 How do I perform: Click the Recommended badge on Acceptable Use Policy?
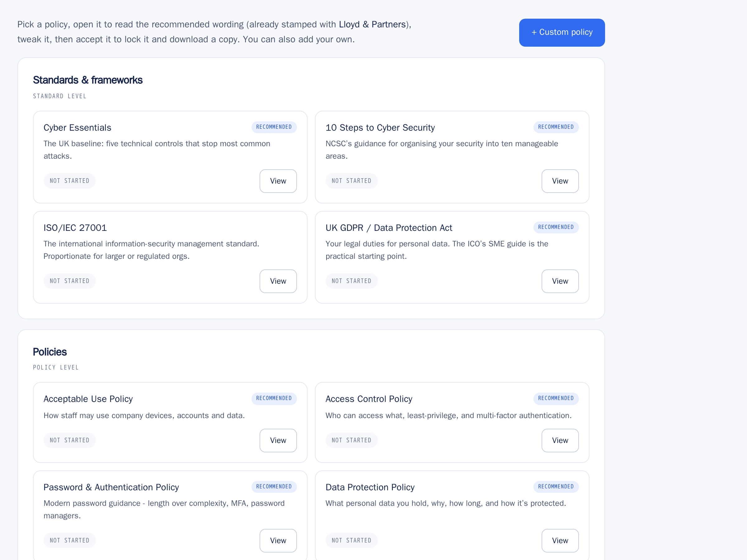[x=274, y=398]
